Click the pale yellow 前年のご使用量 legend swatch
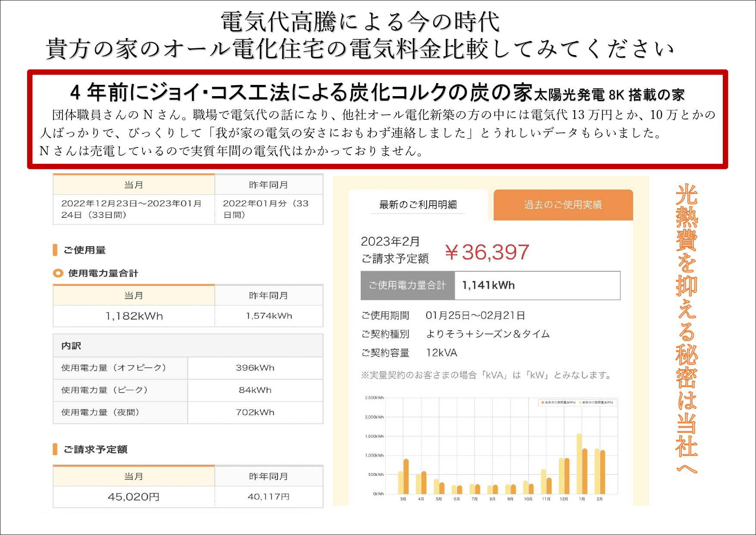The image size is (756, 535). [580, 402]
